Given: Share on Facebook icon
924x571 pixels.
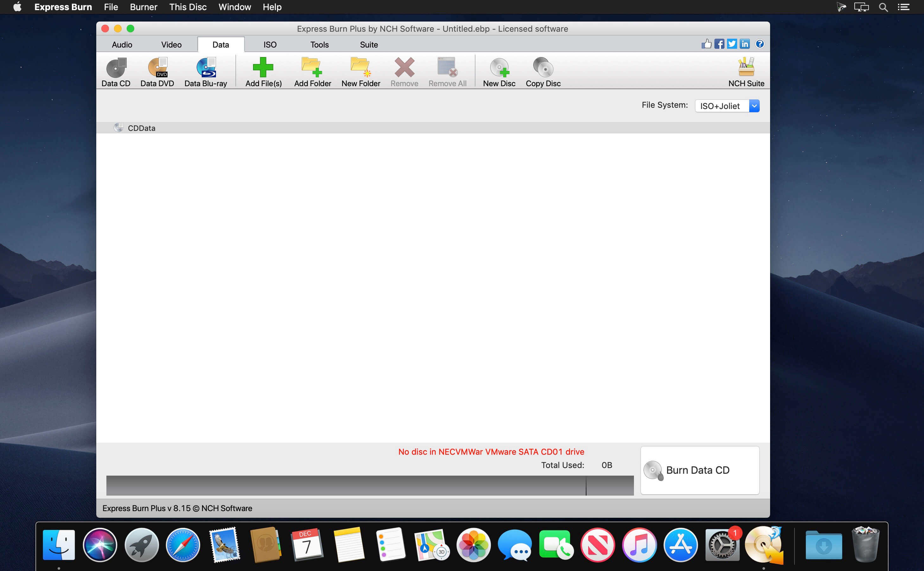Looking at the screenshot, I should (x=719, y=44).
